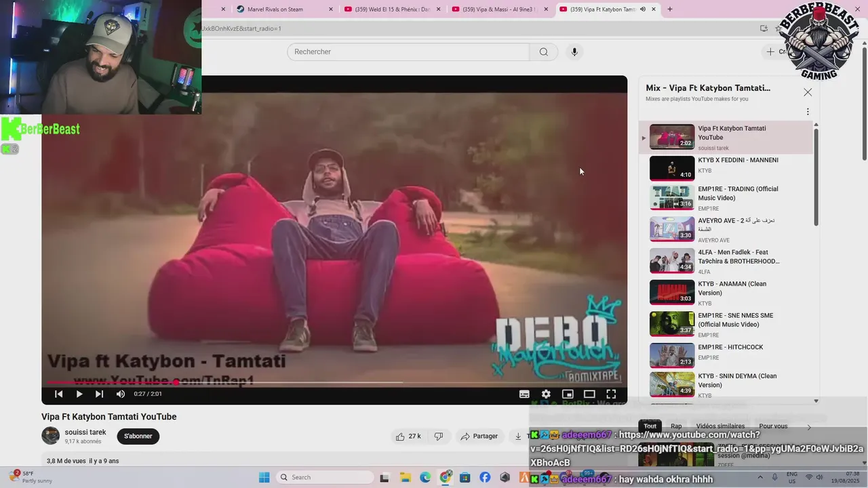Open the ENG US language switcher
Screen dimensions: 868x488
(x=792, y=477)
